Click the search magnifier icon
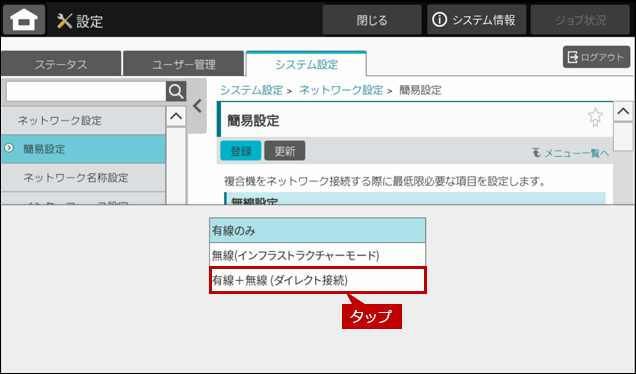 176,92
